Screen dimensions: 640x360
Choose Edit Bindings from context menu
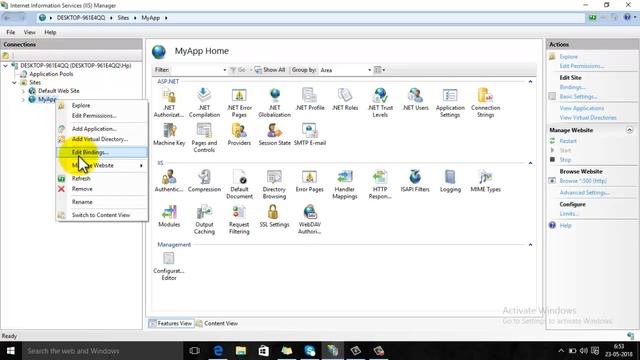[x=102, y=152]
